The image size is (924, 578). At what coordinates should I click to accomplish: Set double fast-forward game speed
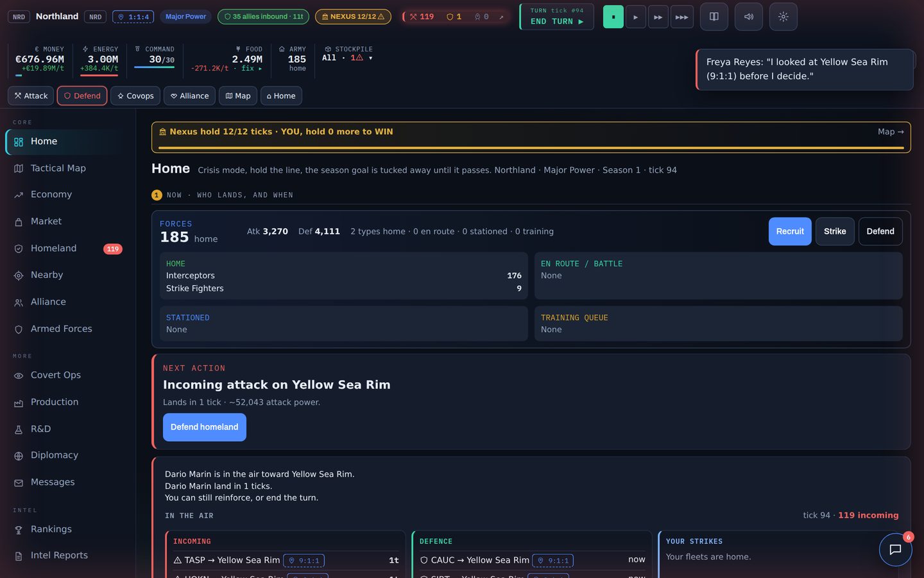[658, 17]
